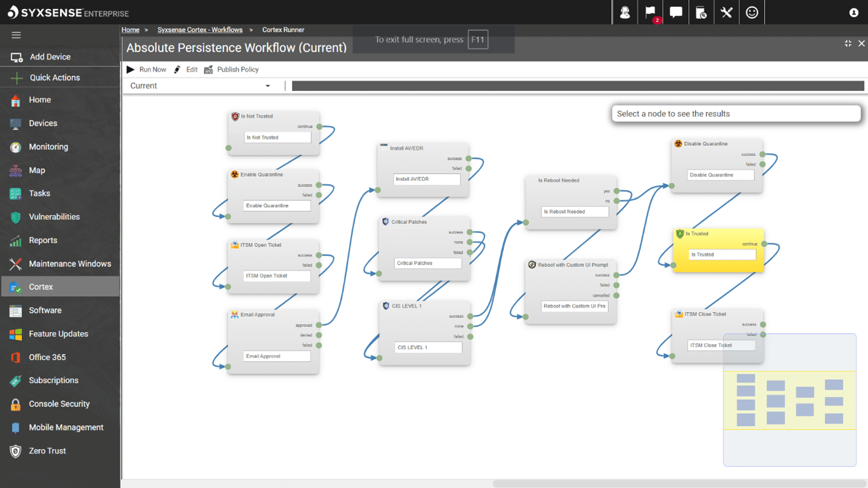Image resolution: width=868 pixels, height=488 pixels.
Task: Click the Is Reboot Needed 'yes' output port
Action: [617, 191]
